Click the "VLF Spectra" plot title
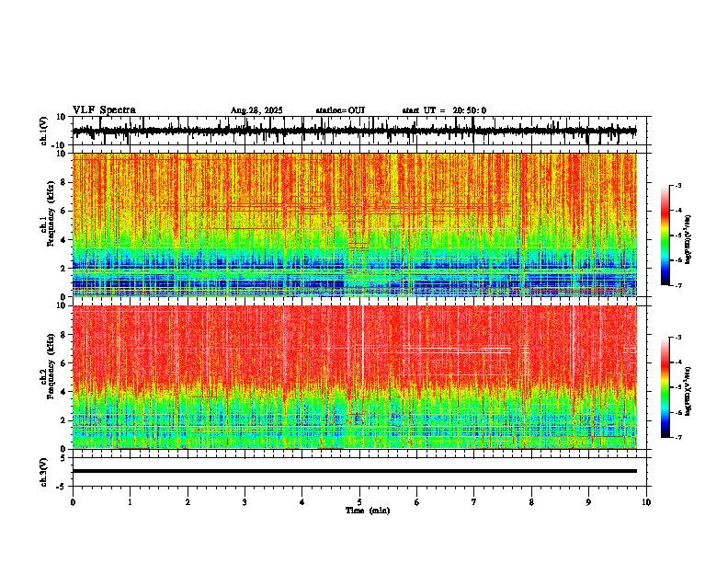728x563 pixels. coord(104,109)
